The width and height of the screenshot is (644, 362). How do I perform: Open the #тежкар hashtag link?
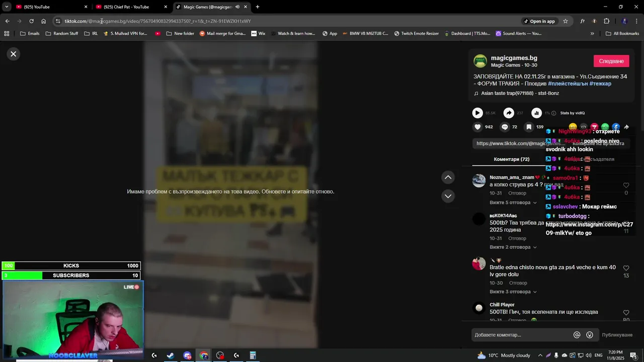point(600,84)
